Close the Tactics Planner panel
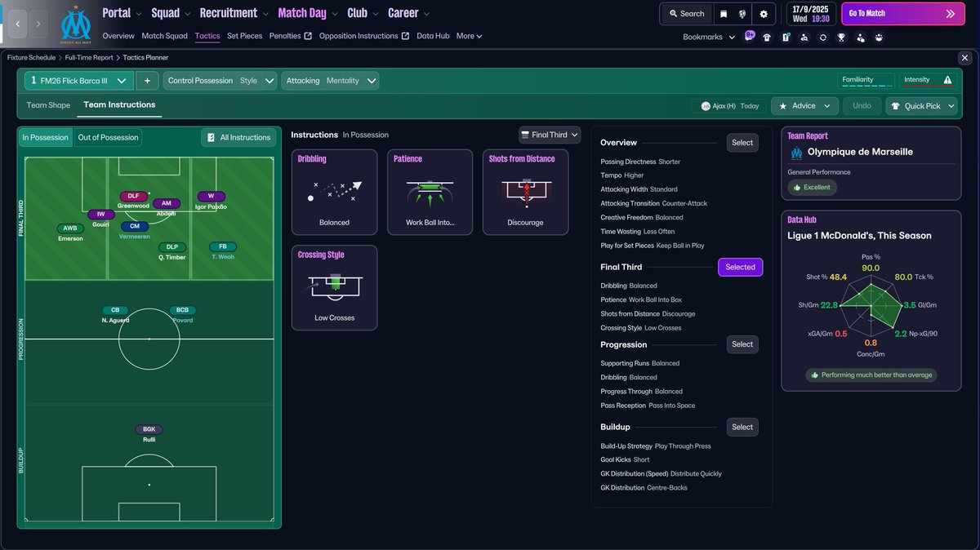This screenshot has width=980, height=550. [965, 58]
